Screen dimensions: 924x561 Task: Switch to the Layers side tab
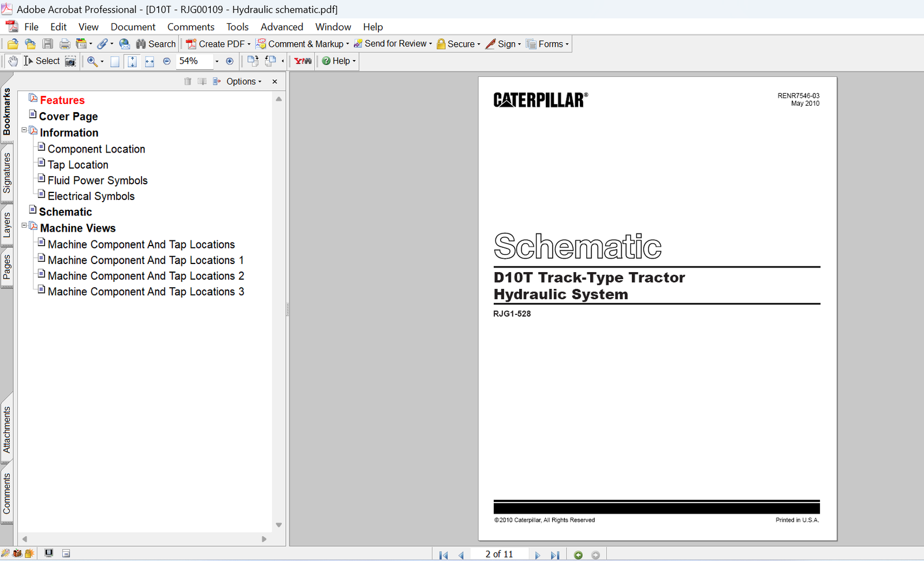click(x=7, y=225)
